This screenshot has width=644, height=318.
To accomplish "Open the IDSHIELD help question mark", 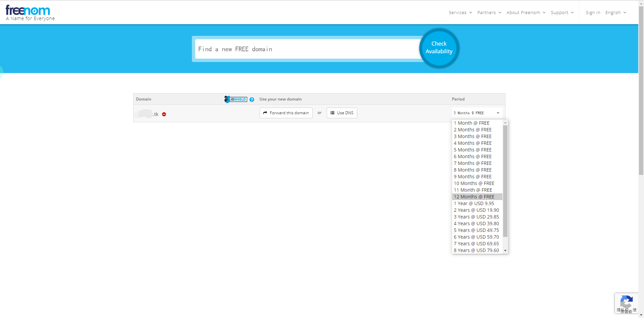I will [x=252, y=100].
